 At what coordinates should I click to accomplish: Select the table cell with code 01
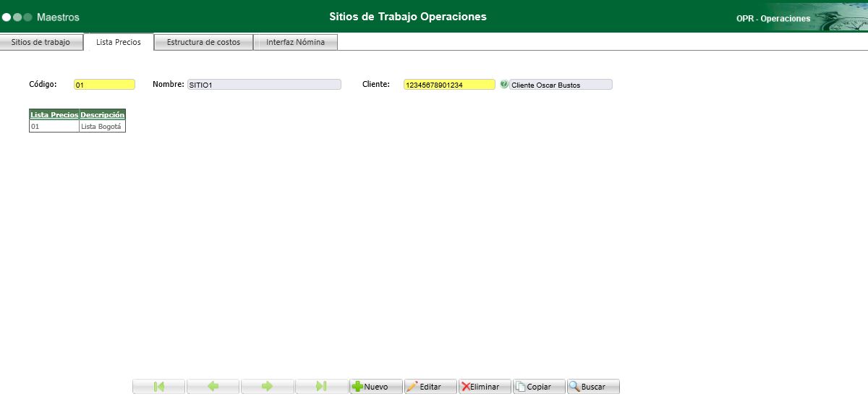54,126
